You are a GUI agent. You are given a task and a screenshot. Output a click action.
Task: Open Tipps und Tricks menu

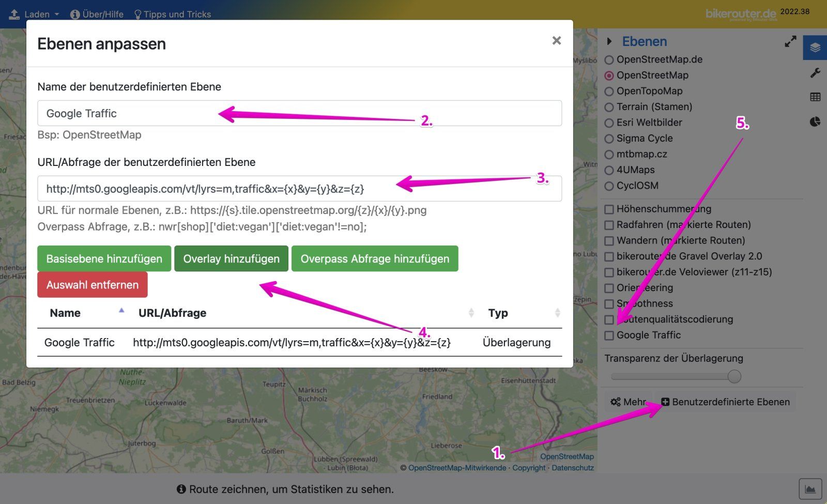click(173, 14)
